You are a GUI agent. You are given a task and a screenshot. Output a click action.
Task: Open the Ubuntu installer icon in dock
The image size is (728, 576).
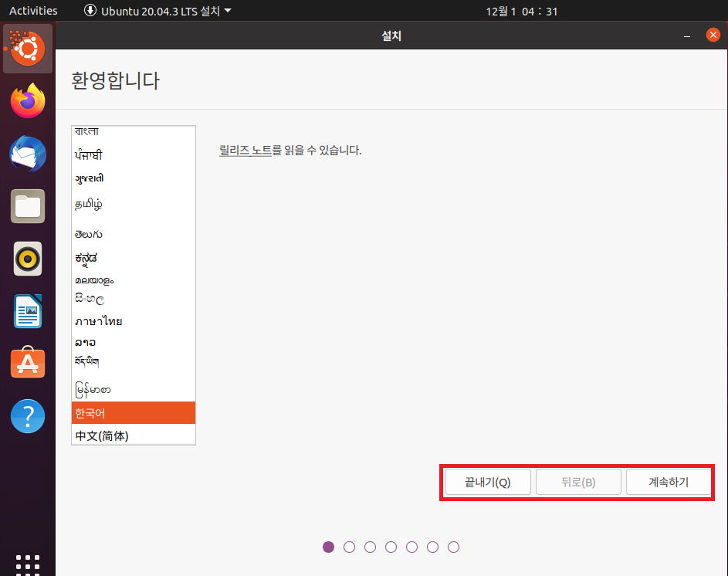point(28,49)
